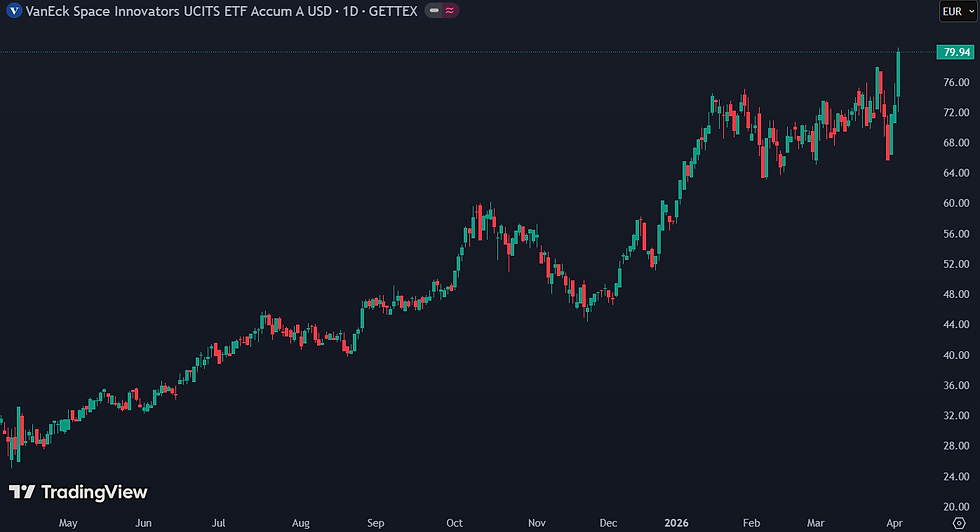Click the Apr label on time axis
This screenshot has height=532, width=980.
[894, 523]
